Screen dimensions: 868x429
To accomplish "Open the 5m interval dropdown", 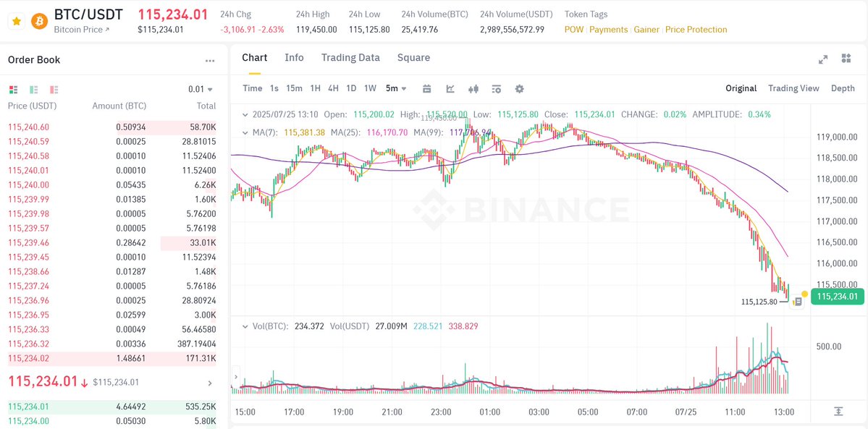I will click(x=397, y=88).
